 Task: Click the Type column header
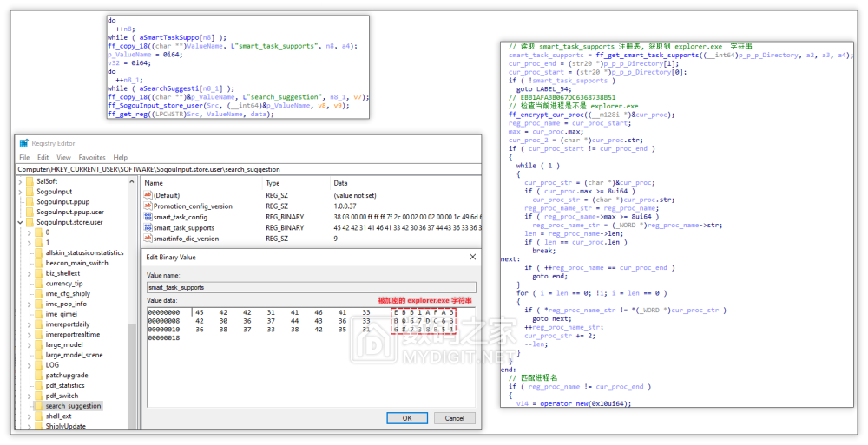(273, 183)
